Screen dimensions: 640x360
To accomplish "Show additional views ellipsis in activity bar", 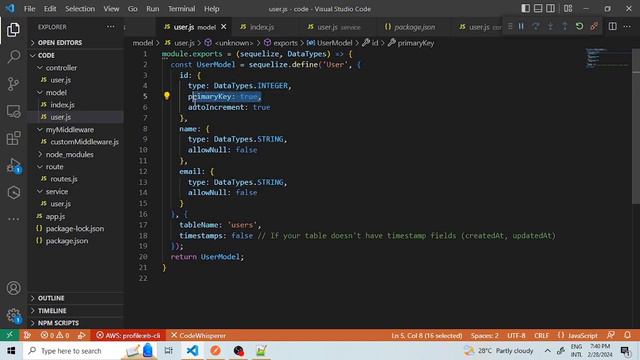I will [13, 219].
